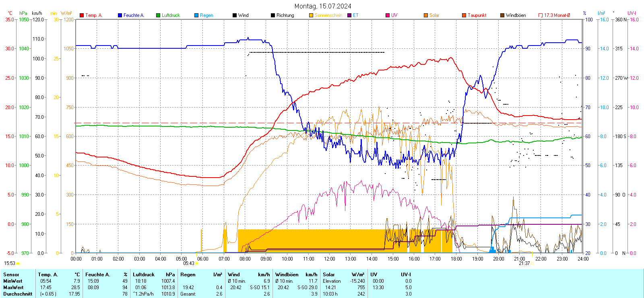Click the purple ET legend square
The height and width of the screenshot is (298, 644).
(349, 15)
